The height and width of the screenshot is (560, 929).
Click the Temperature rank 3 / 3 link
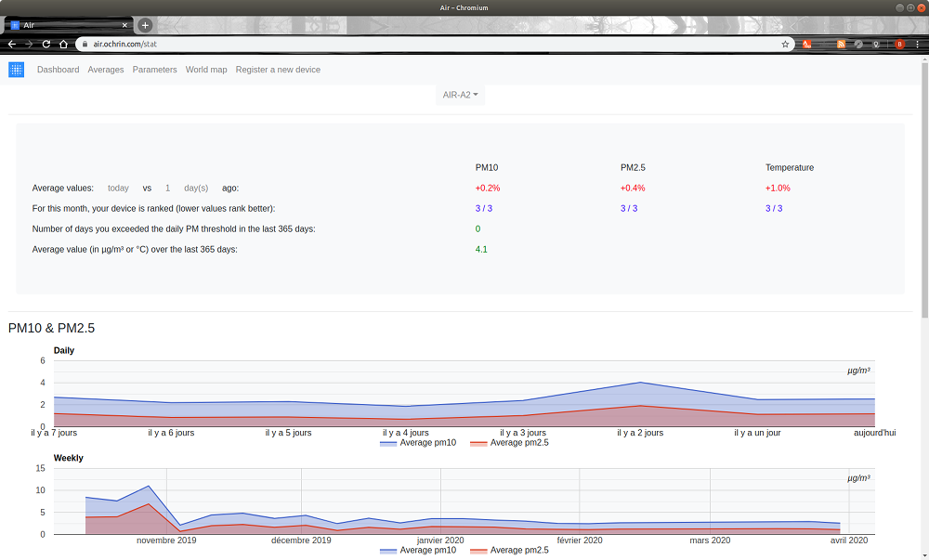[x=774, y=208]
